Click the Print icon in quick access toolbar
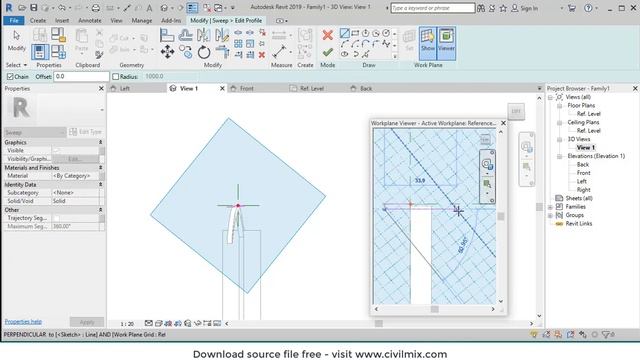The width and height of the screenshot is (640, 360). 96,8
